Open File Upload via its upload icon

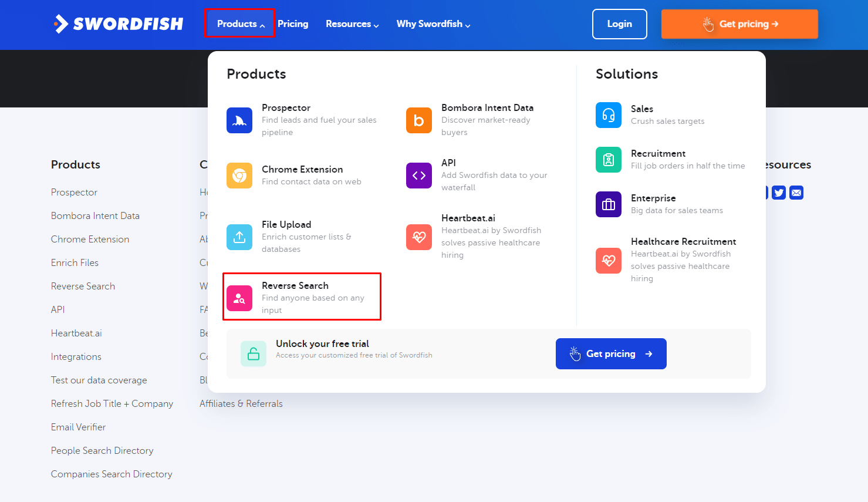pyautogui.click(x=239, y=237)
